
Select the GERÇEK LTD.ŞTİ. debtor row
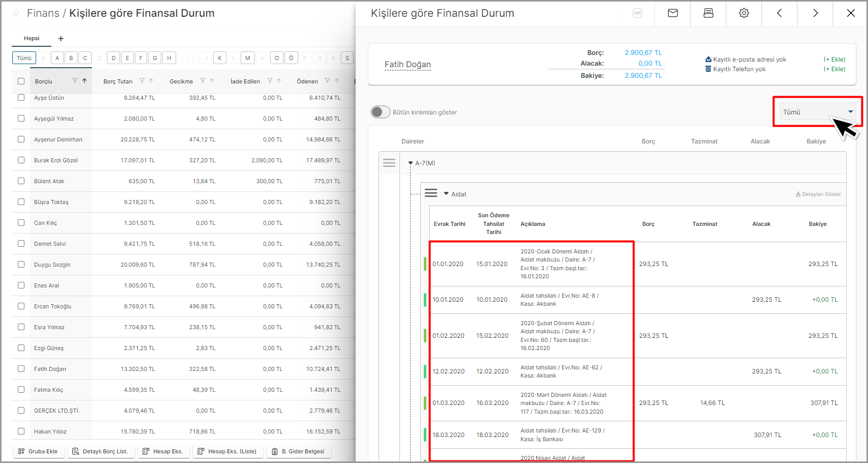pos(57,411)
